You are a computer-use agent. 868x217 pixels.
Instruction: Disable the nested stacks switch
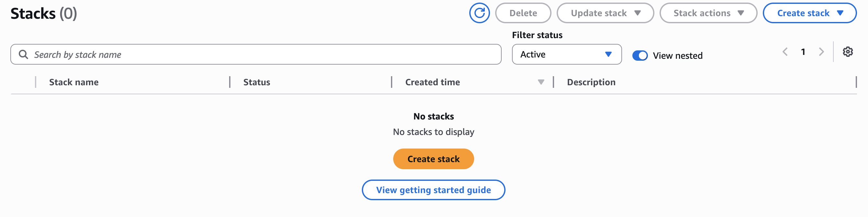coord(640,55)
